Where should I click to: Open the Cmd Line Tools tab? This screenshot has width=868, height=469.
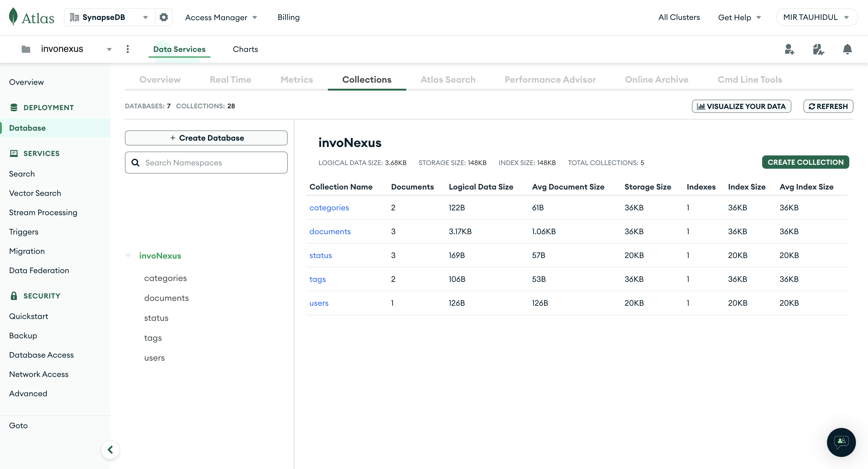tap(749, 80)
